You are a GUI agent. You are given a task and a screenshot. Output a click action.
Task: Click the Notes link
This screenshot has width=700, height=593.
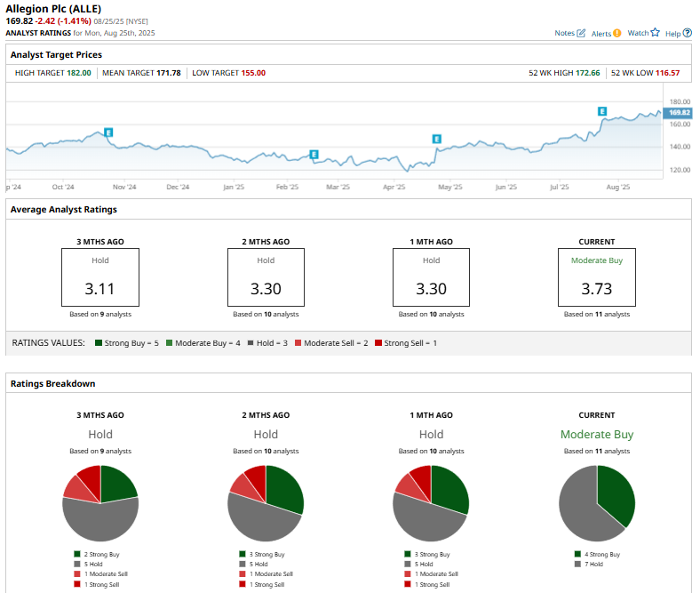point(564,33)
